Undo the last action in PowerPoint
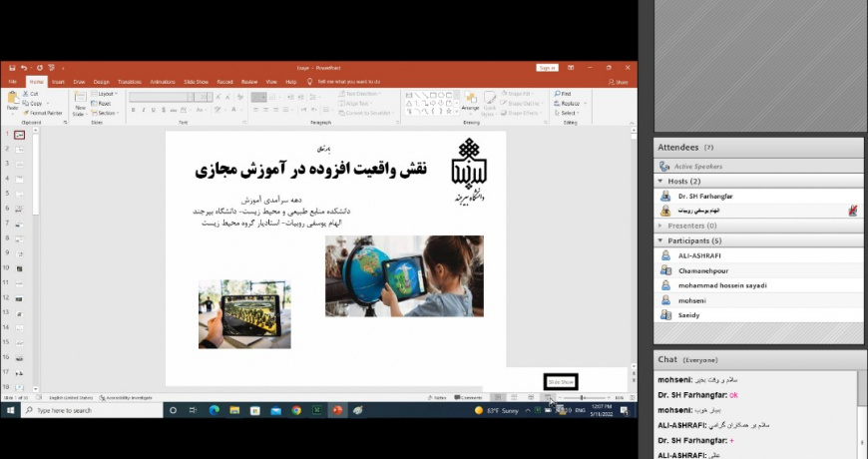868x459 pixels. pyautogui.click(x=24, y=68)
